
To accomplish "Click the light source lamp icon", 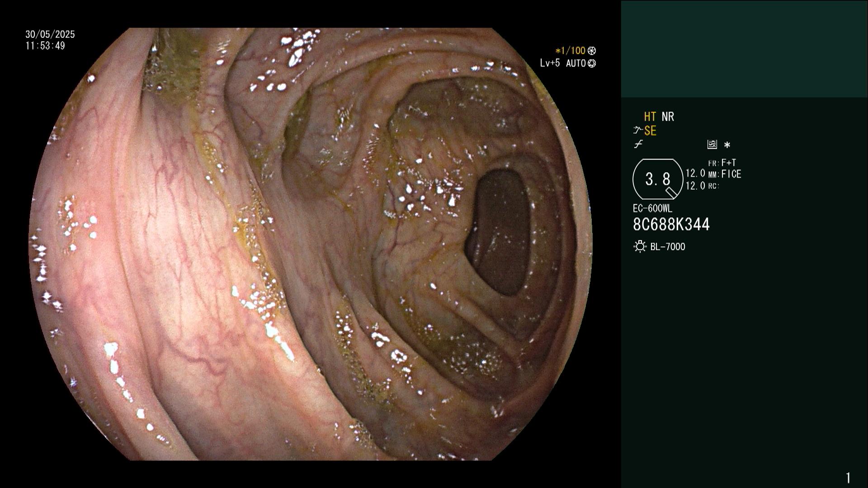I will (640, 247).
